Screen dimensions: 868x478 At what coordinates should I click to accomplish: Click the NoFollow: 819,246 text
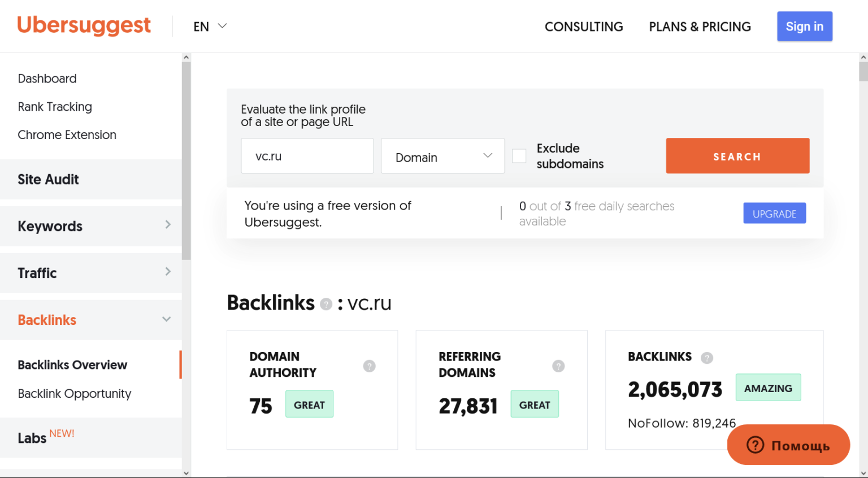tap(682, 423)
